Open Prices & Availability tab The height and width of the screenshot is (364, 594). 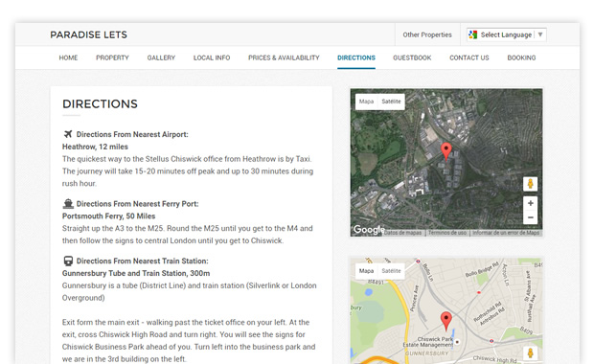click(x=284, y=57)
